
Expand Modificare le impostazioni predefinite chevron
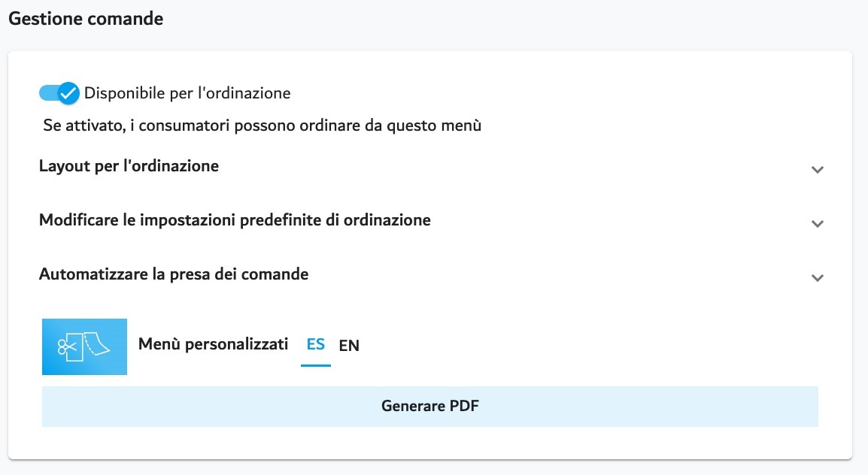pyautogui.click(x=817, y=224)
